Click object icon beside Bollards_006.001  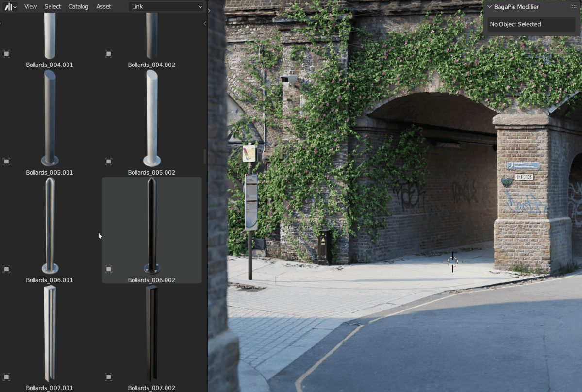point(7,269)
